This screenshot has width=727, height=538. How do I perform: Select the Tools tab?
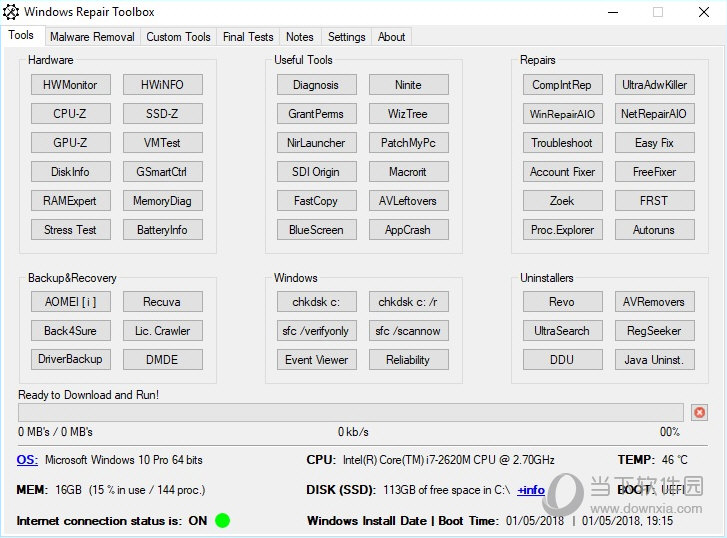click(21, 35)
